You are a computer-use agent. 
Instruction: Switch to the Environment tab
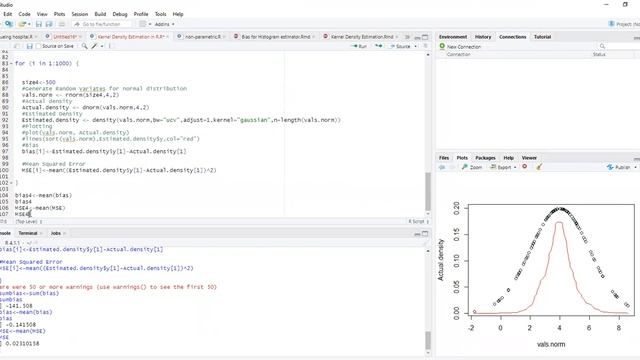pyautogui.click(x=453, y=37)
